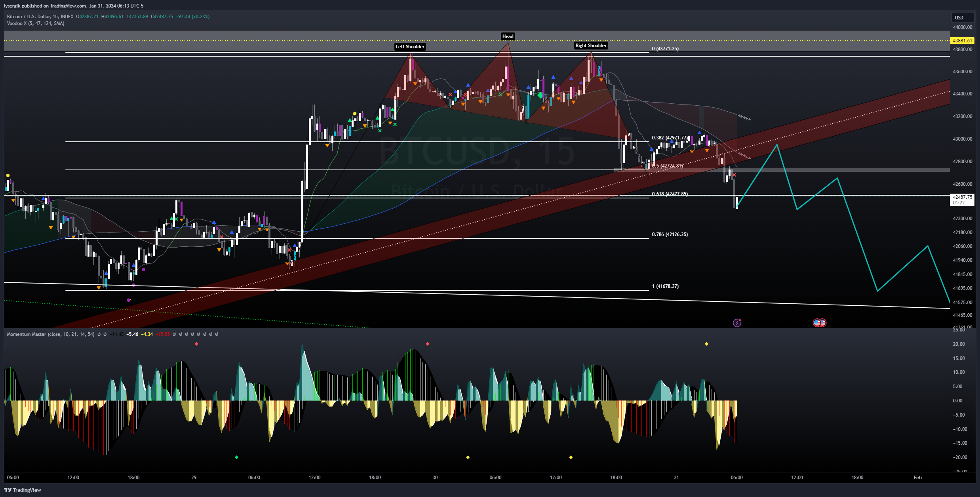
Task: Click the green diamond marker in momentum pane
Action: point(236,457)
